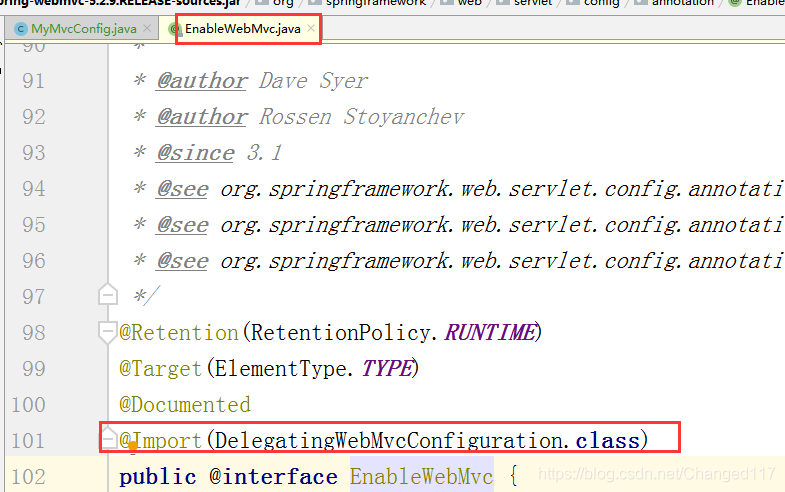The width and height of the screenshot is (785, 492).
Task: Click line number 91 in the gutter
Action: (34, 81)
